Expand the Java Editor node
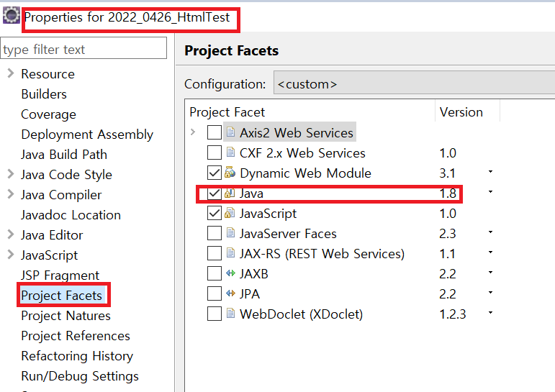555x392 pixels. [x=11, y=234]
